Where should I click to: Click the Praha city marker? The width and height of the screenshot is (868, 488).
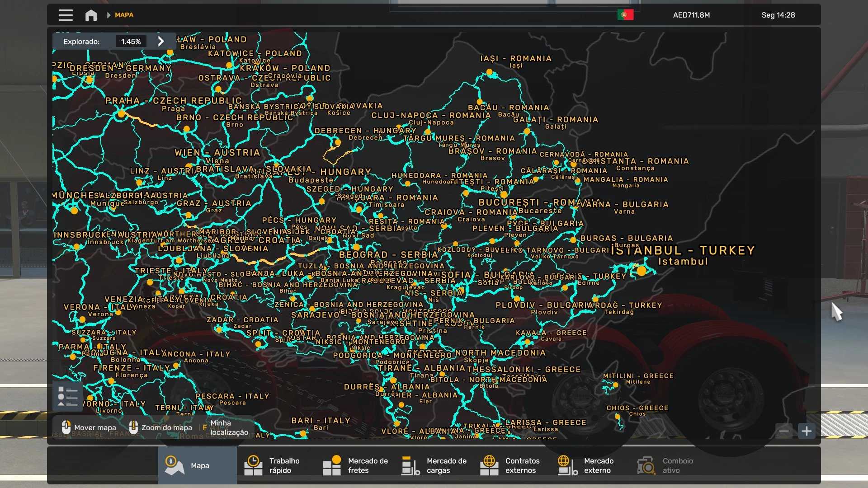point(121,114)
